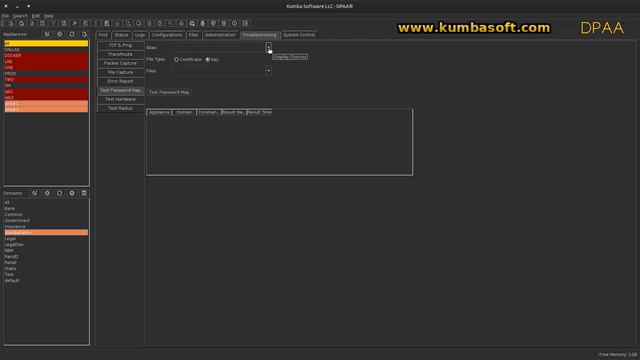Click the wrench icon in top toolbar
The image size is (640, 360).
click(x=75, y=24)
